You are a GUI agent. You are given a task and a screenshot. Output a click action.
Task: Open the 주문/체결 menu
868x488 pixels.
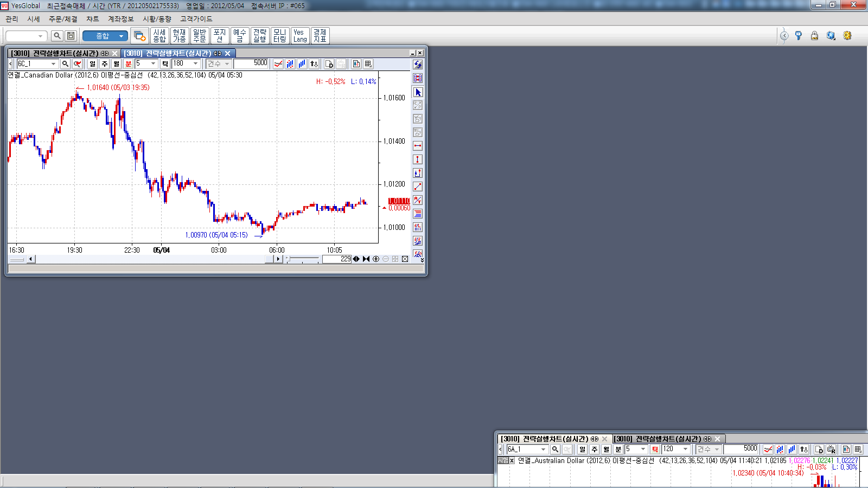(x=63, y=19)
